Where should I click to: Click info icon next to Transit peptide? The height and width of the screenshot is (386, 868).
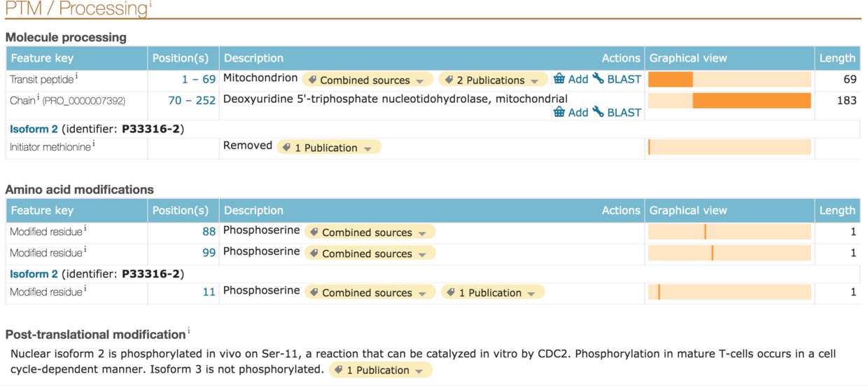pyautogui.click(x=76, y=77)
